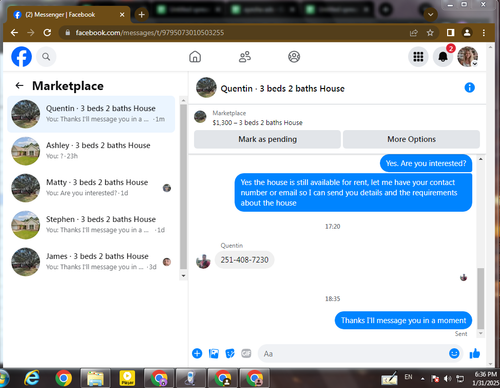Click conversation list scroll up arrow
The width and height of the screenshot is (500, 388).
pos(183,100)
